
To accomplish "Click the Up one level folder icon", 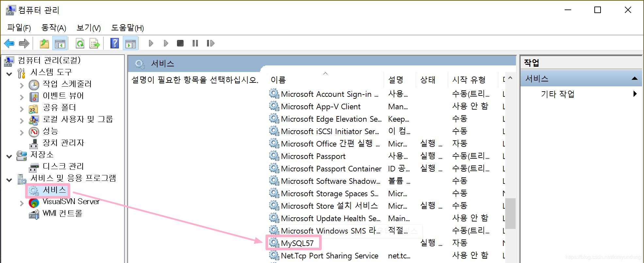I will click(x=44, y=43).
